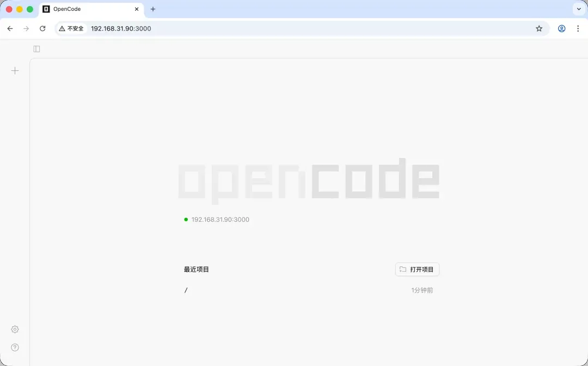This screenshot has width=588, height=366.
Task: Expand the tab search dropdown
Action: [x=579, y=9]
